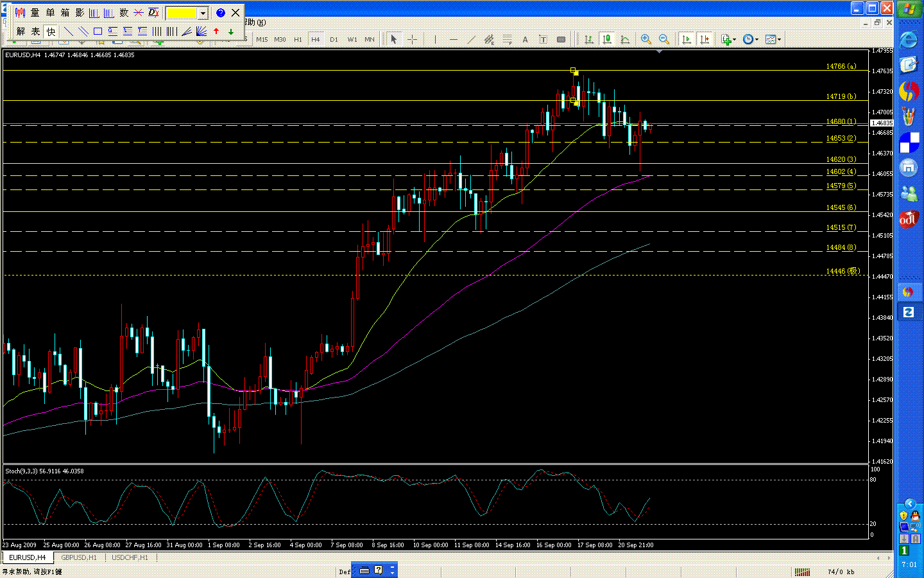
Task: Toggle the 快 button in the floating toolbar
Action: 51,31
